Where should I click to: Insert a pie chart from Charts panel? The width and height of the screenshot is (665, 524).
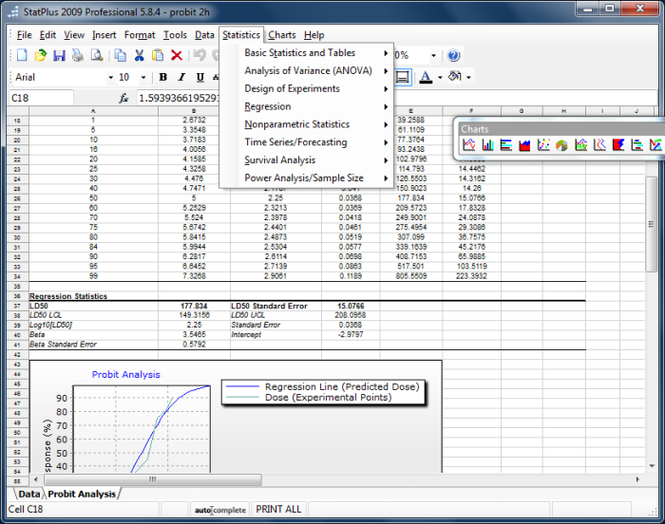[562, 145]
